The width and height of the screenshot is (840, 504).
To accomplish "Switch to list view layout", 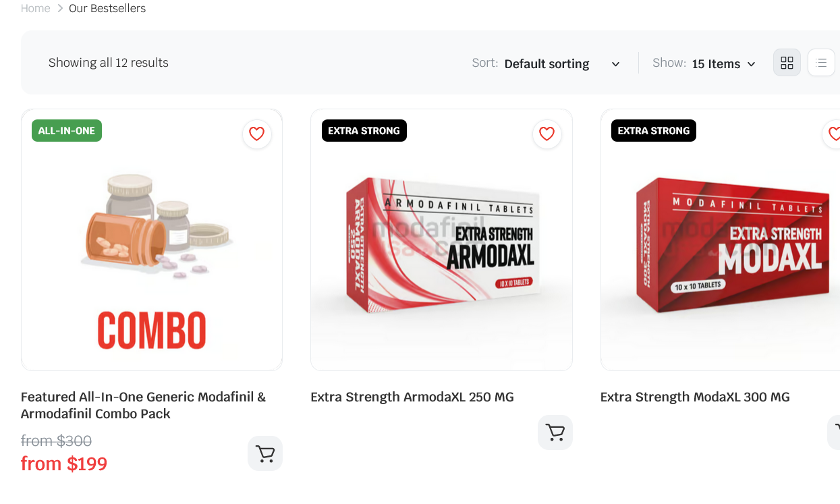I will click(820, 62).
